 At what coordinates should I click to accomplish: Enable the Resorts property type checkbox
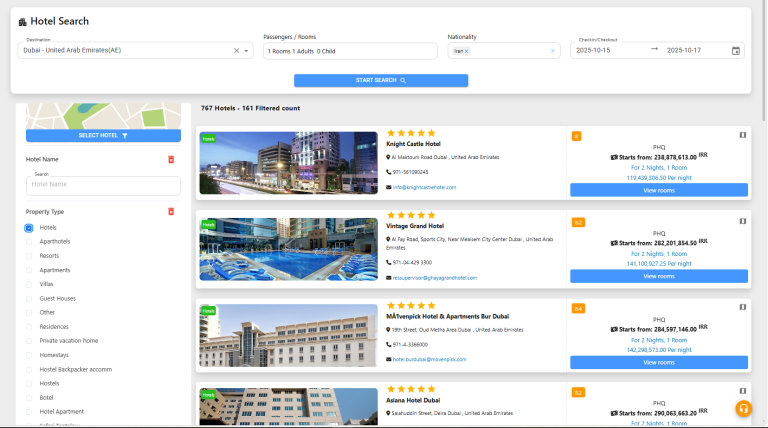pyautogui.click(x=29, y=256)
